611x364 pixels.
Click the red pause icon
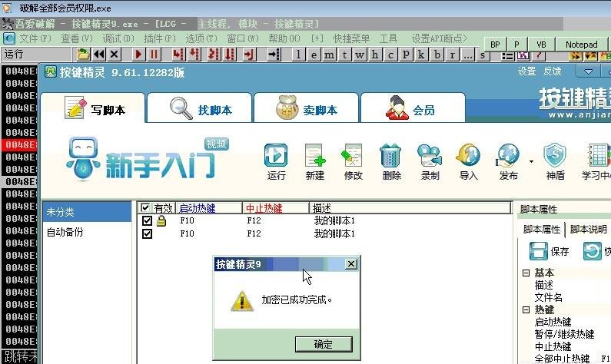[154, 54]
